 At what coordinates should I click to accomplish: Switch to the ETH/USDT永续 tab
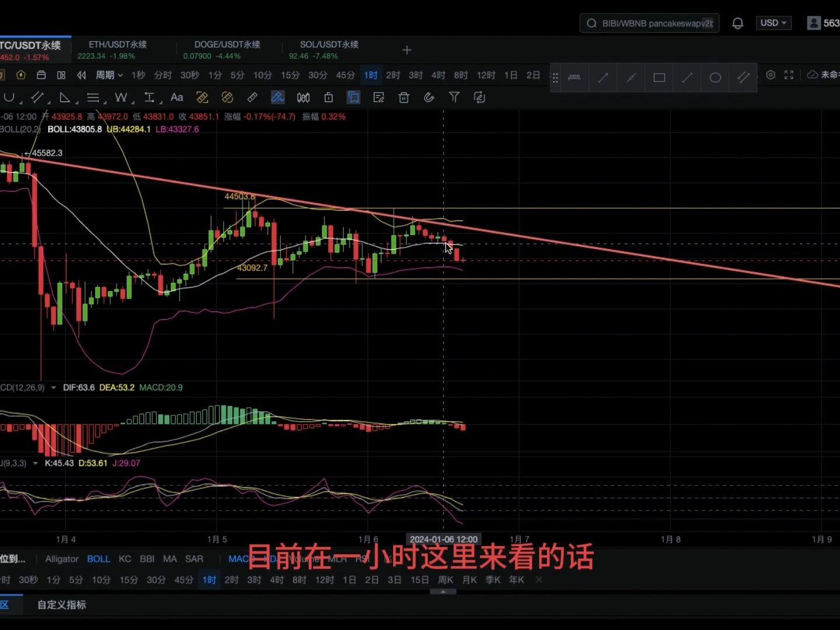[118, 50]
